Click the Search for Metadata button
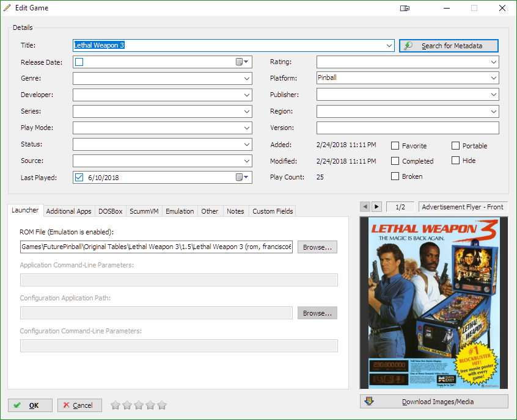517x420 pixels. click(449, 46)
